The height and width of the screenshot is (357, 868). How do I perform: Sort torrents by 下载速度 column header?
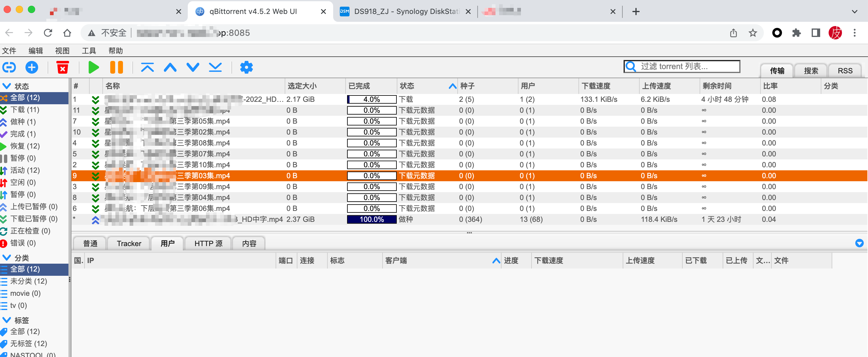[x=596, y=86]
